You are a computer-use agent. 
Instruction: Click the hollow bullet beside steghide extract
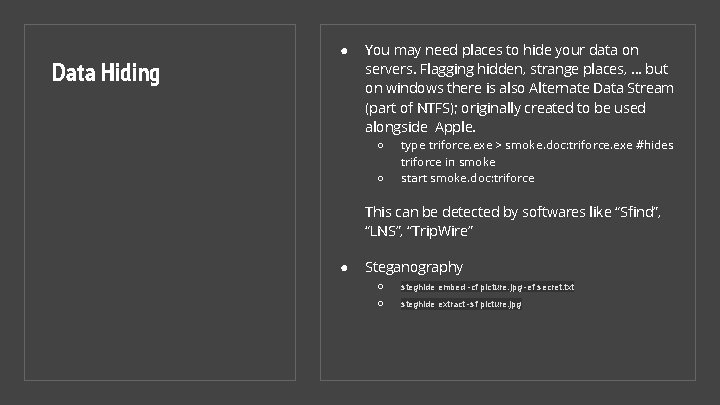point(380,304)
